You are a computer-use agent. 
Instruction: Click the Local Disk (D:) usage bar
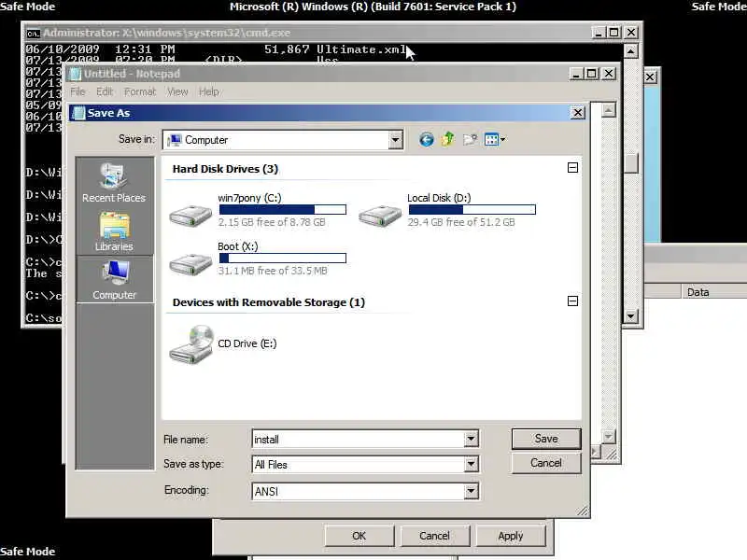(x=472, y=209)
